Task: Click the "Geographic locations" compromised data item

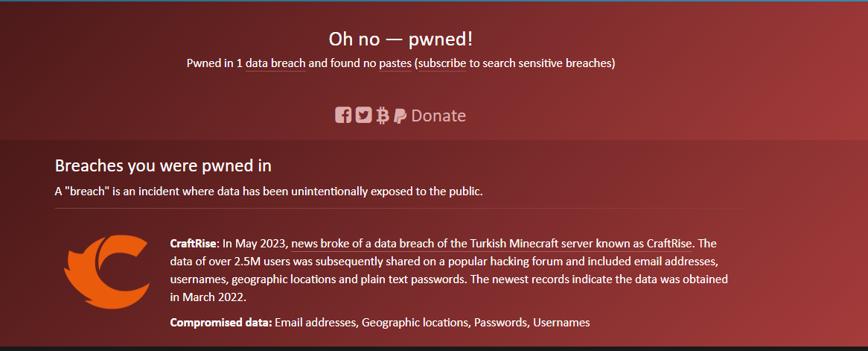Action: coord(415,323)
